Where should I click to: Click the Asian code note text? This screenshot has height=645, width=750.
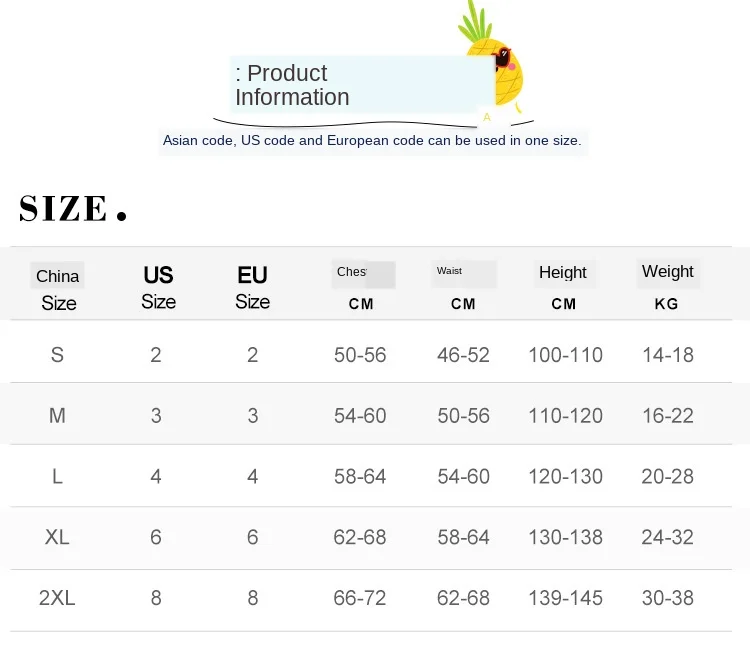pyautogui.click(x=372, y=141)
